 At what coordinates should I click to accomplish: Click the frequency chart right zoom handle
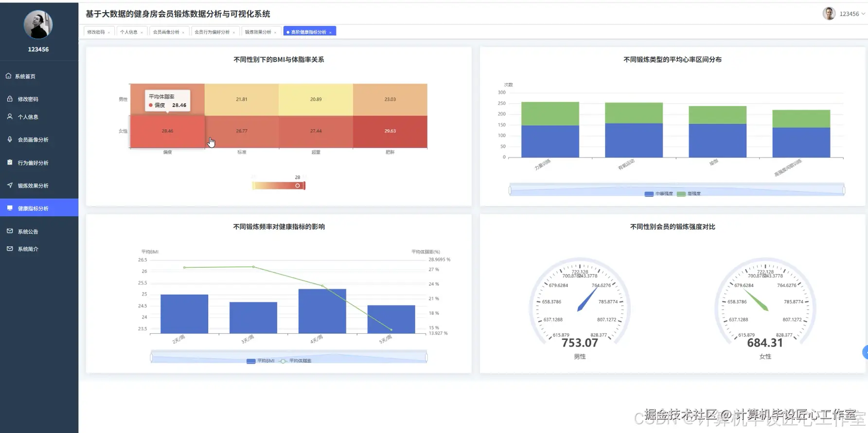tap(426, 358)
